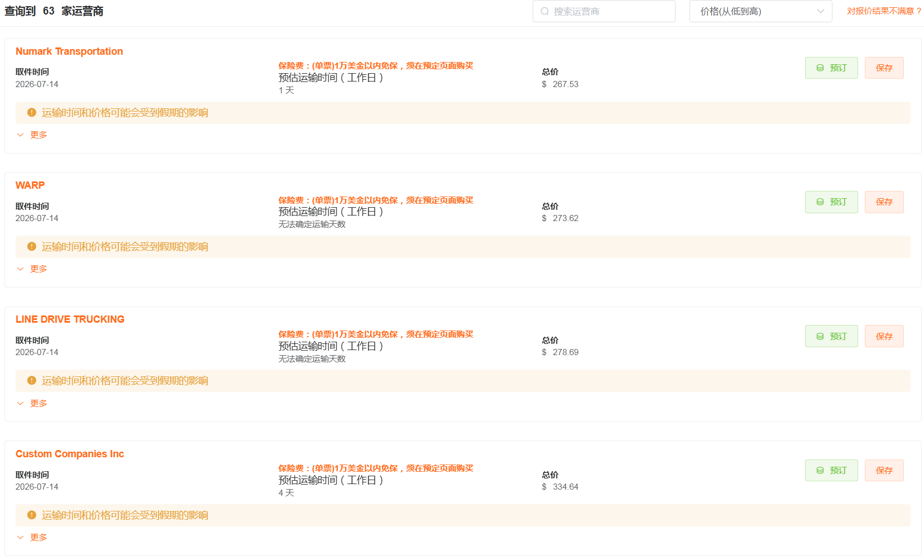Expand 更多 for Custom Companies Inc
The image size is (924, 560).
tap(32, 537)
